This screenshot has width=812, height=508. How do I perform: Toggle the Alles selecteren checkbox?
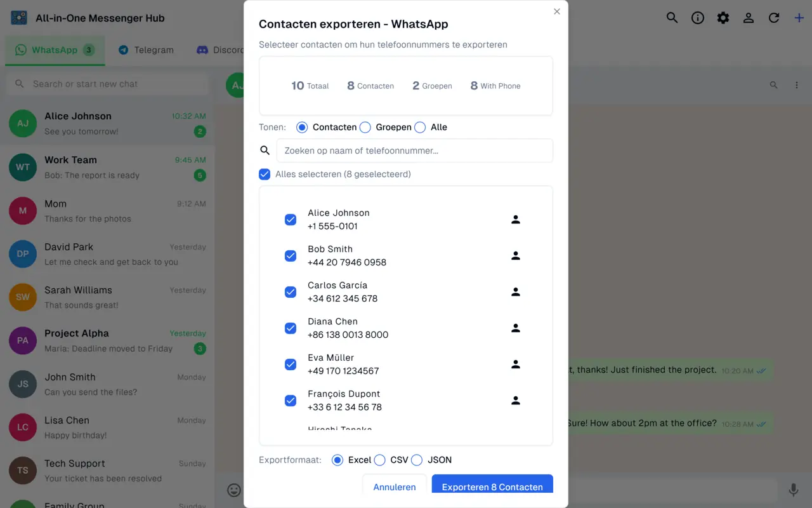tap(265, 174)
